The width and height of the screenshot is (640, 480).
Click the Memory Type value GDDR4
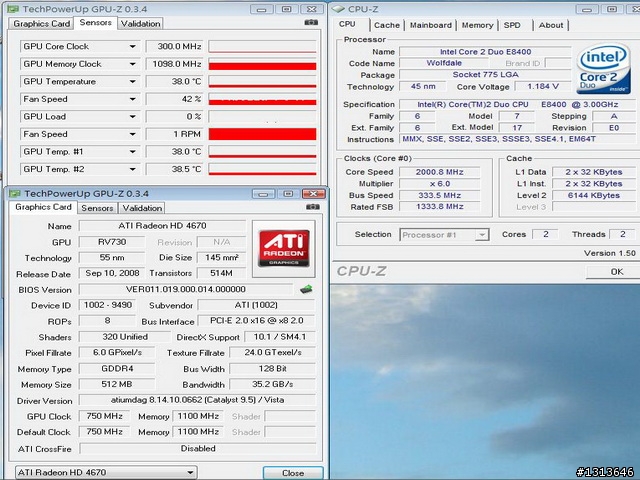(x=117, y=369)
